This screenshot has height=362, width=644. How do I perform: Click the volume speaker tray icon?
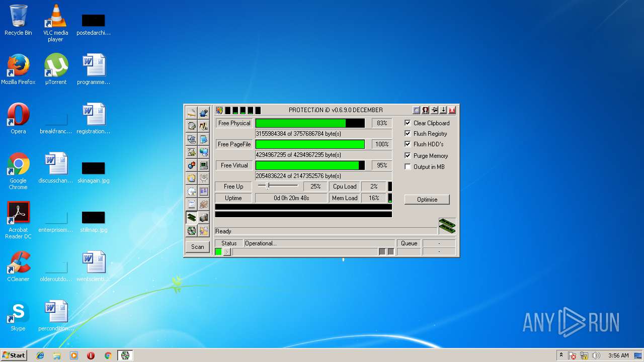point(596,355)
